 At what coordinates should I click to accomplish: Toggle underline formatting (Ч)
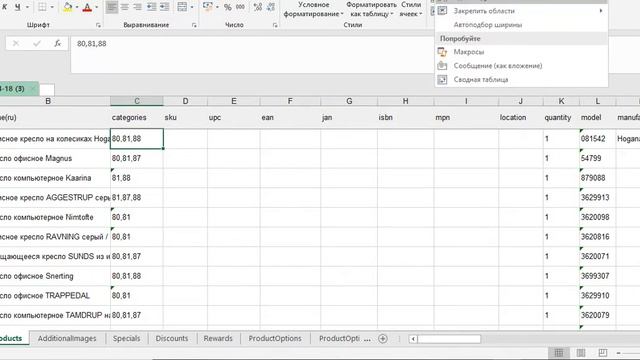[x=18, y=7]
